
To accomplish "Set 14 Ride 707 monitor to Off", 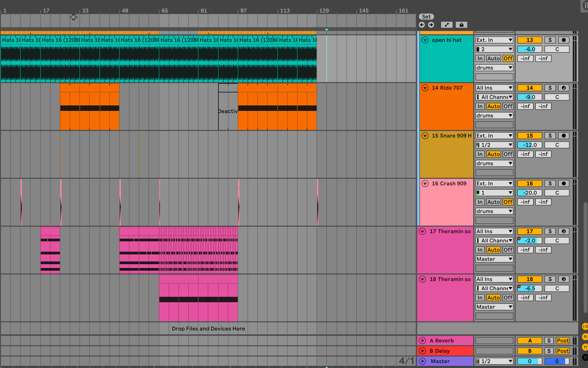I will pos(508,106).
